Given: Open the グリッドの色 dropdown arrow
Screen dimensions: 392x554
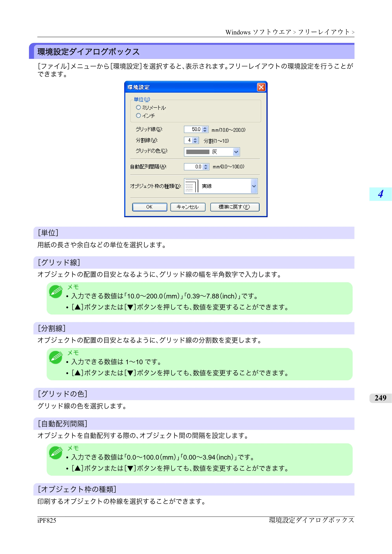Looking at the screenshot, I should 236,152.
